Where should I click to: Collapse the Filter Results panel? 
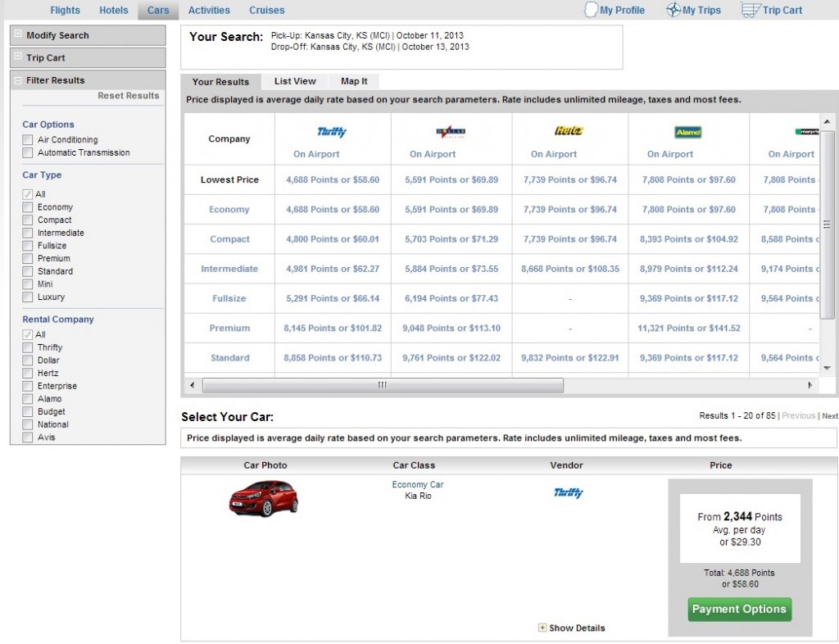click(18, 80)
